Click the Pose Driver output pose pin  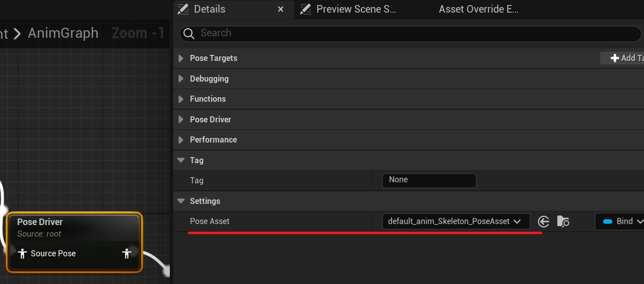(x=126, y=253)
